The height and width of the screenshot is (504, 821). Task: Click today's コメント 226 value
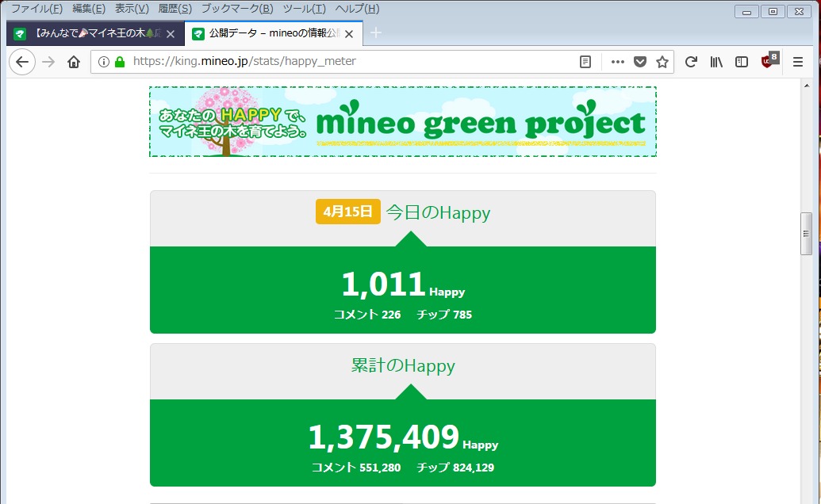(x=367, y=315)
